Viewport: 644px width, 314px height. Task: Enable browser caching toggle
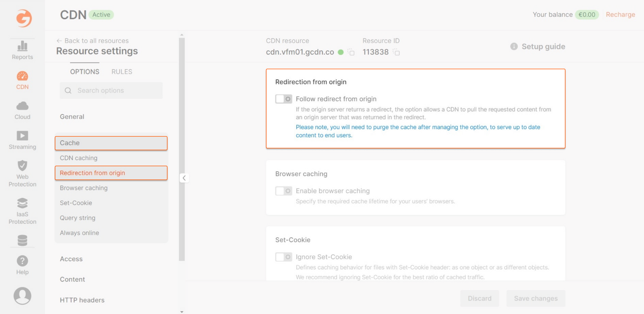coord(284,191)
